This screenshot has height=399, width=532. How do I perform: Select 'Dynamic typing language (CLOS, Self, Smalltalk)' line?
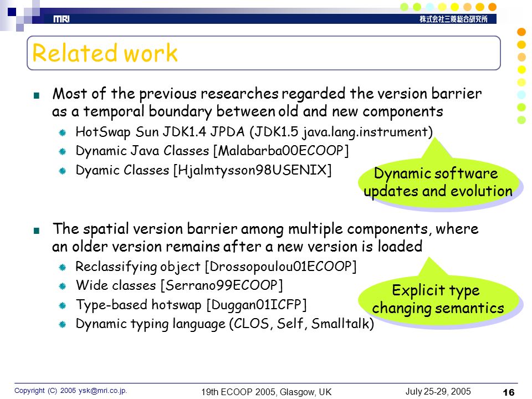coord(224,324)
